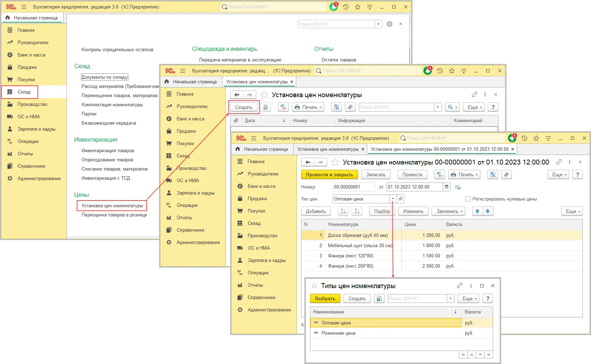Open the Печать dropdown in the list window
This screenshot has width=591, height=364.
pyautogui.click(x=308, y=107)
